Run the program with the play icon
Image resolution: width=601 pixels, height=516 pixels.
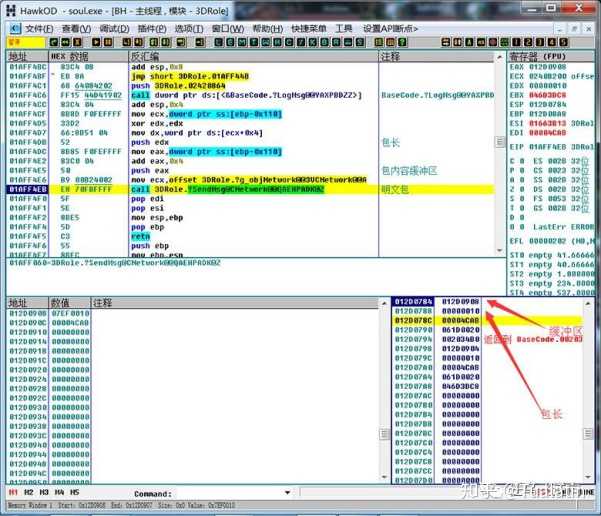tap(97, 42)
